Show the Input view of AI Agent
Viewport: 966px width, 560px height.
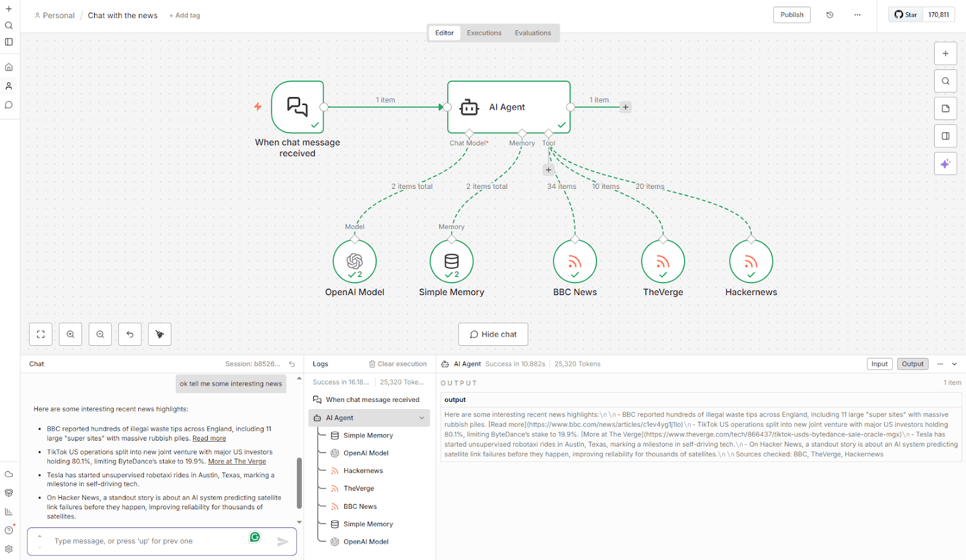coord(880,364)
